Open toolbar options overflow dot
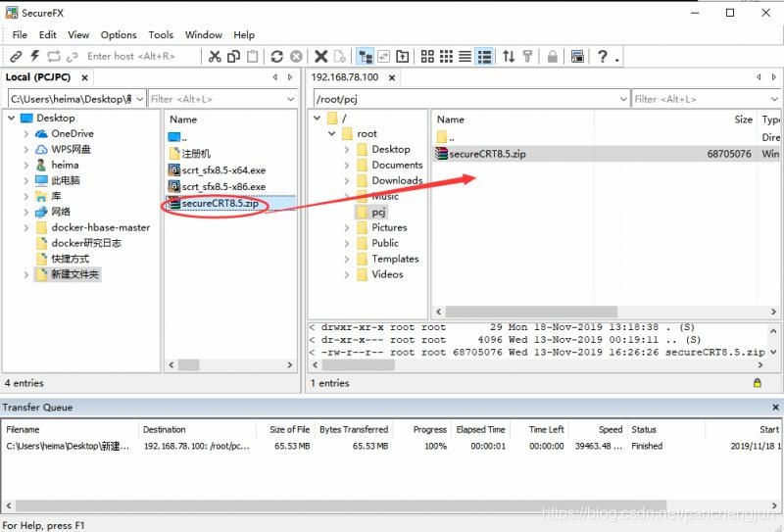Viewport: 784px width, 532px height. point(617,61)
